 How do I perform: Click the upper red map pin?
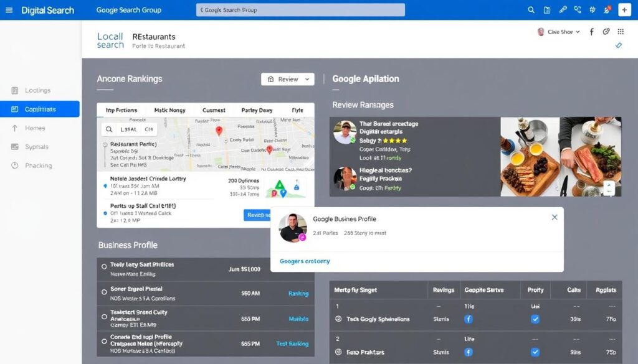(219, 131)
